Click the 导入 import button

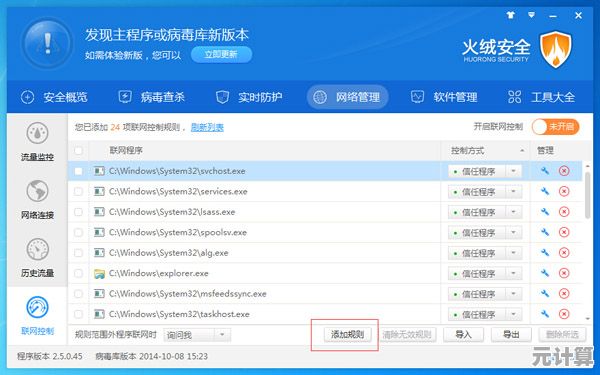tap(463, 335)
